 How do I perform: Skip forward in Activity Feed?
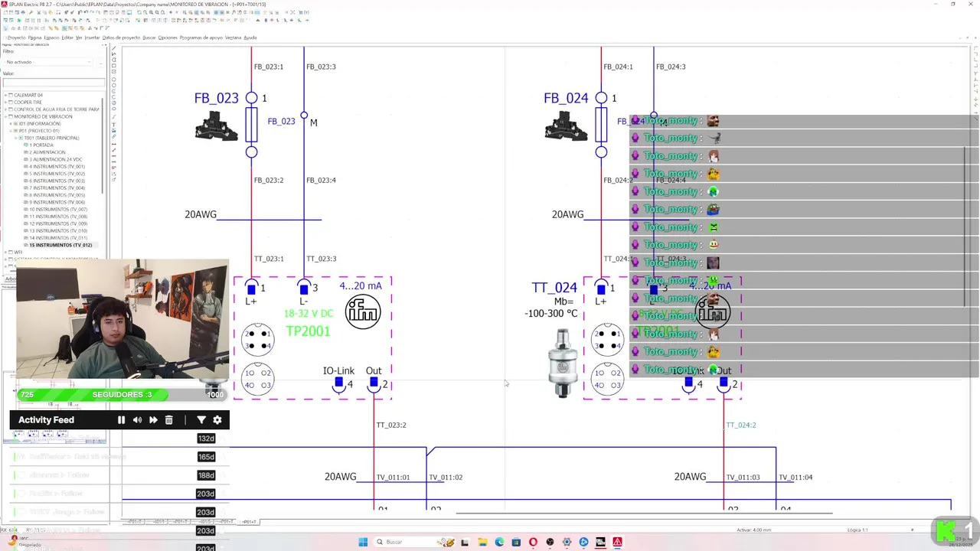pyautogui.click(x=153, y=420)
